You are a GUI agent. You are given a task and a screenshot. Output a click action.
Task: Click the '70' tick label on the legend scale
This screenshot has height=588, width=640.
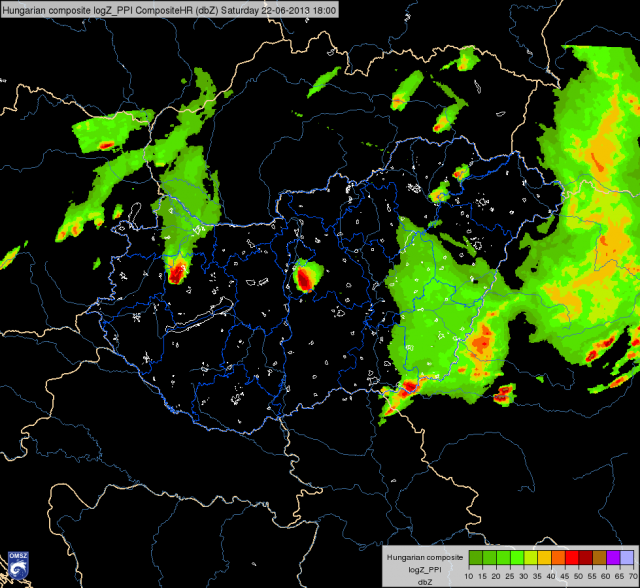coord(633,576)
